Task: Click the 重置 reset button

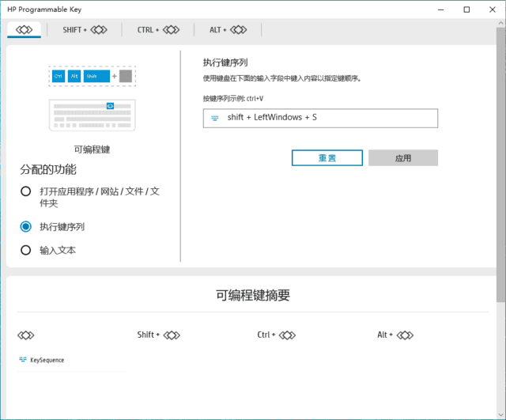Action: point(327,158)
